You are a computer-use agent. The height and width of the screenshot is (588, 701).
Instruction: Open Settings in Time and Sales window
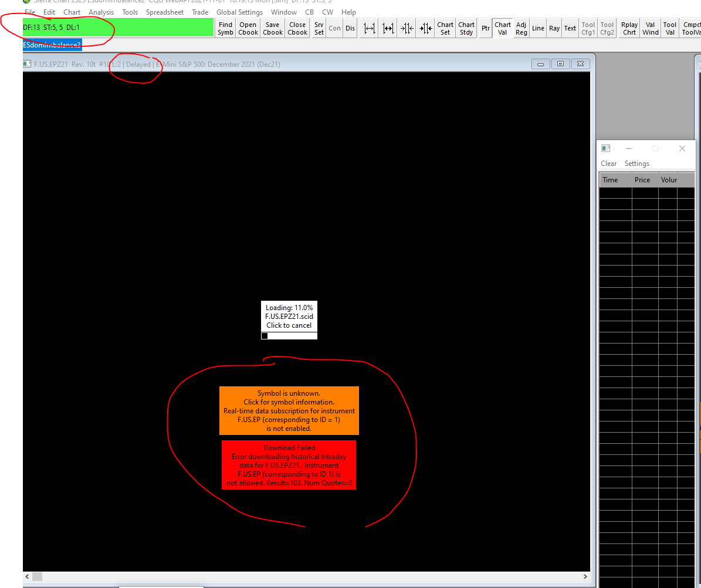[636, 164]
